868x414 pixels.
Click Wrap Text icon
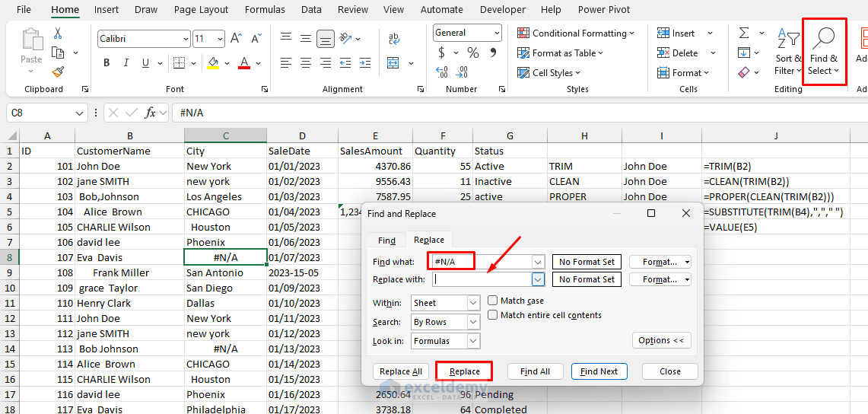pyautogui.click(x=394, y=38)
